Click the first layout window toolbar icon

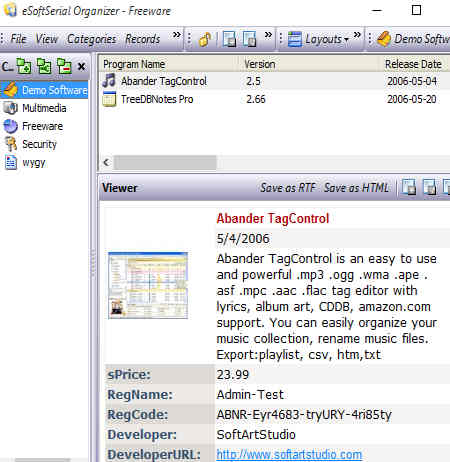pos(230,39)
